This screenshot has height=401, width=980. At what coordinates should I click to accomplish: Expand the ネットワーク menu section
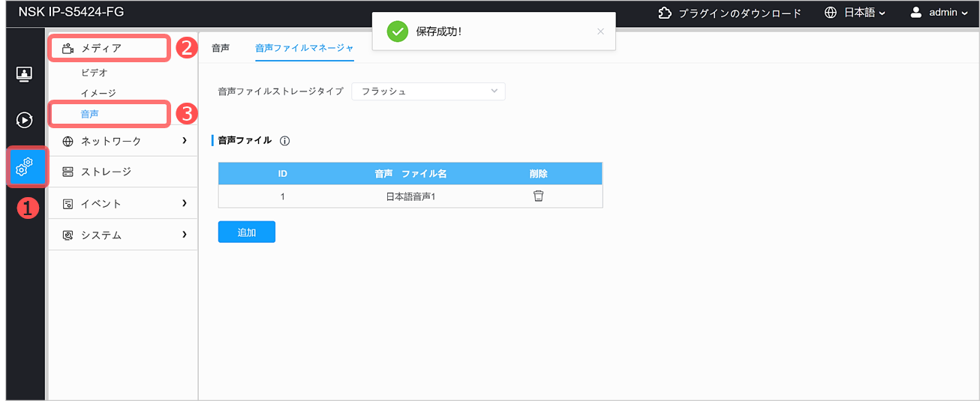click(x=124, y=141)
